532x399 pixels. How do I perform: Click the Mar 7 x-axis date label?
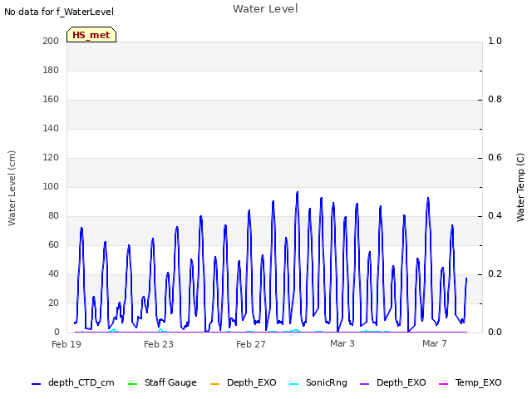point(434,343)
